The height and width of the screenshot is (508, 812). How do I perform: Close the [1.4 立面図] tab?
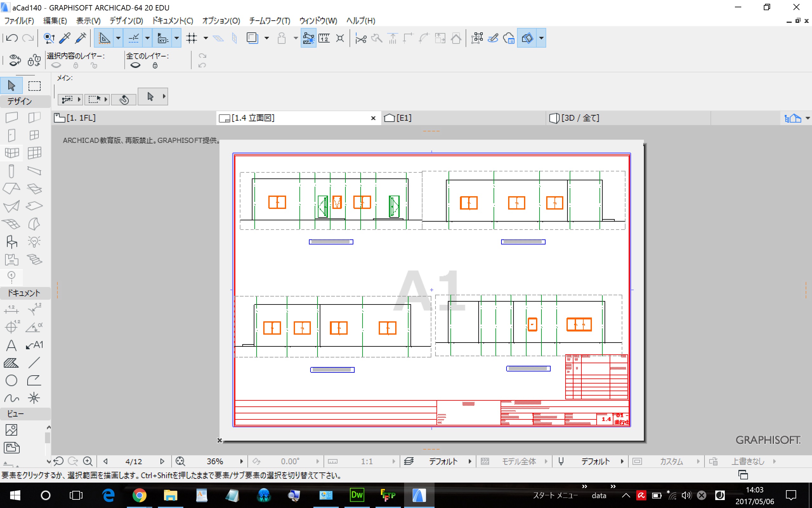pos(373,118)
